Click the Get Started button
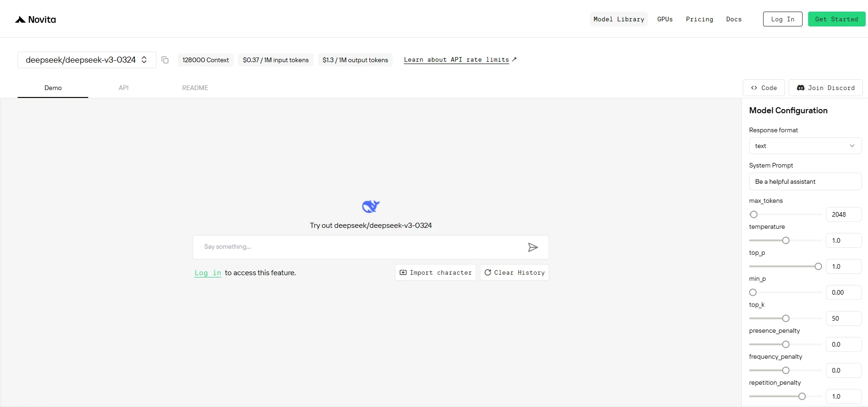The width and height of the screenshot is (868, 407). (836, 19)
